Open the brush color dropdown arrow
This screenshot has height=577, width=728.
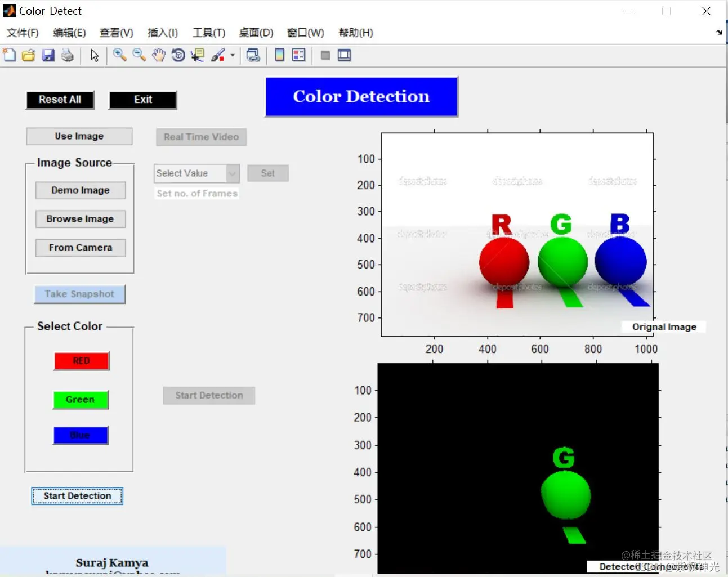coord(233,55)
